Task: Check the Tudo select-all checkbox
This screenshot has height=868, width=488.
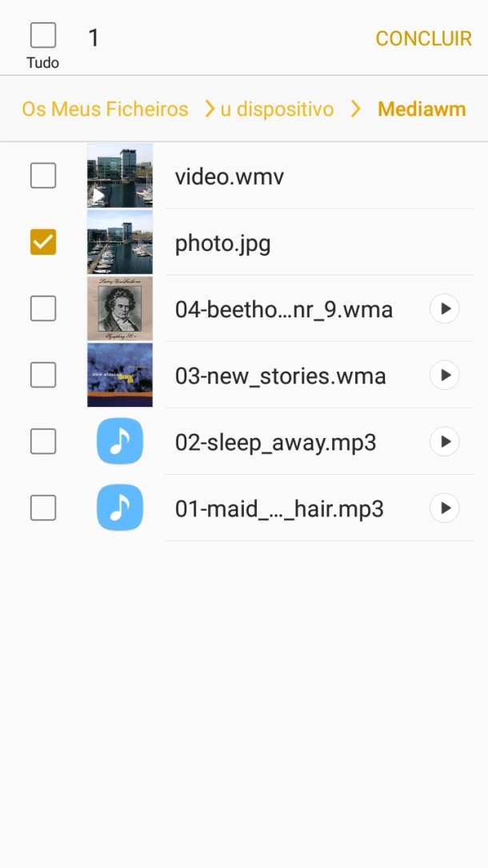Action: coord(43,36)
